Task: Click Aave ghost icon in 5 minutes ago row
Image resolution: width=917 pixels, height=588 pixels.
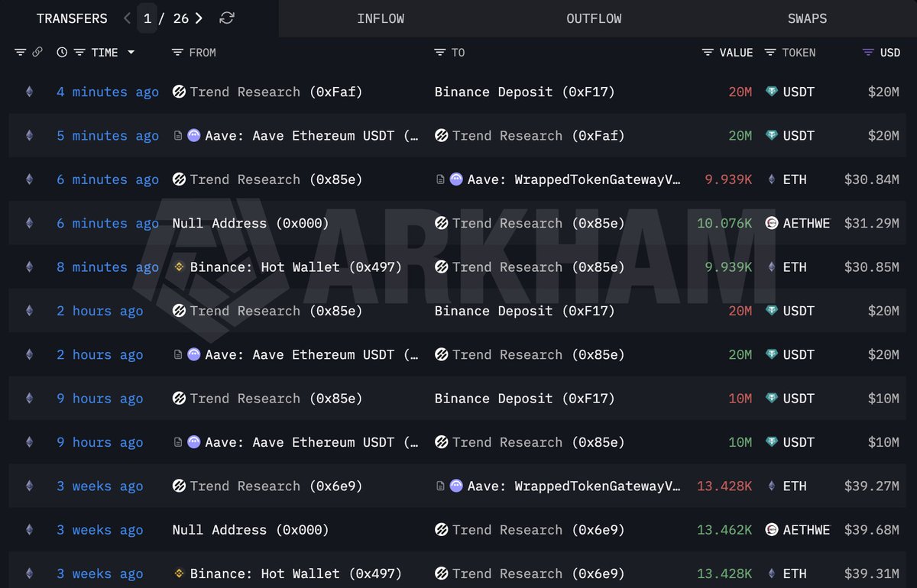Action: (194, 135)
